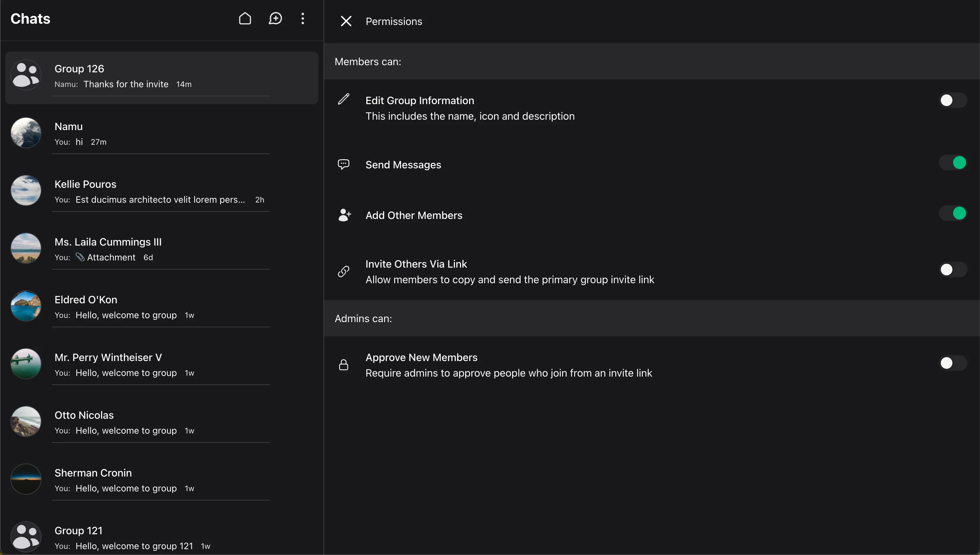Click the lock icon beside Approve New Members

(344, 365)
